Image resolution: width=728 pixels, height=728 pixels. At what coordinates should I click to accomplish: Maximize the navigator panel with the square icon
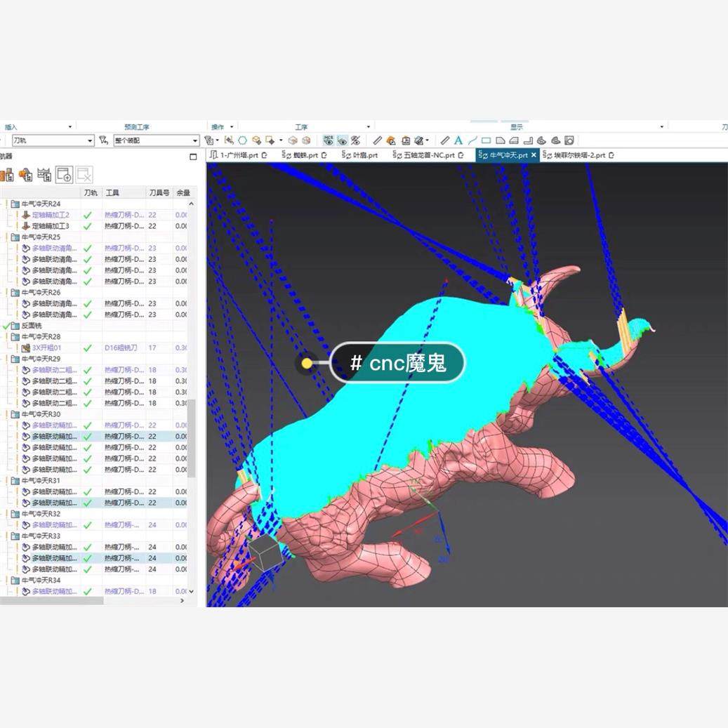click(193, 157)
